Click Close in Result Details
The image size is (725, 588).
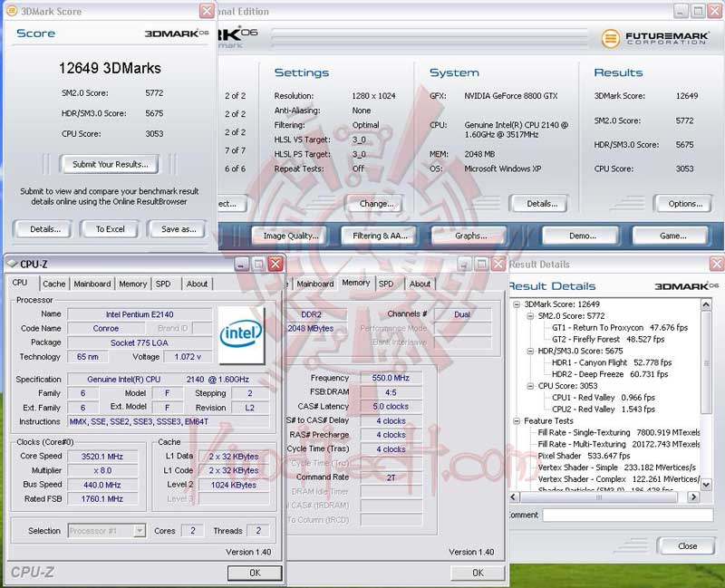pyautogui.click(x=687, y=546)
